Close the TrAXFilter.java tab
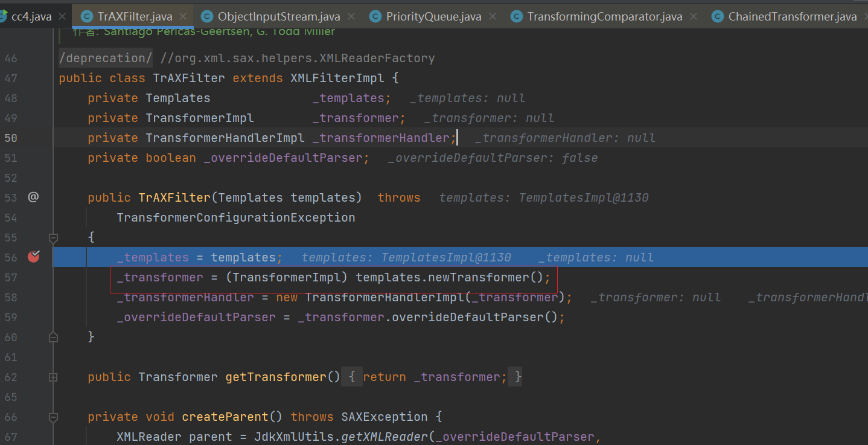868x445 pixels. (x=183, y=16)
